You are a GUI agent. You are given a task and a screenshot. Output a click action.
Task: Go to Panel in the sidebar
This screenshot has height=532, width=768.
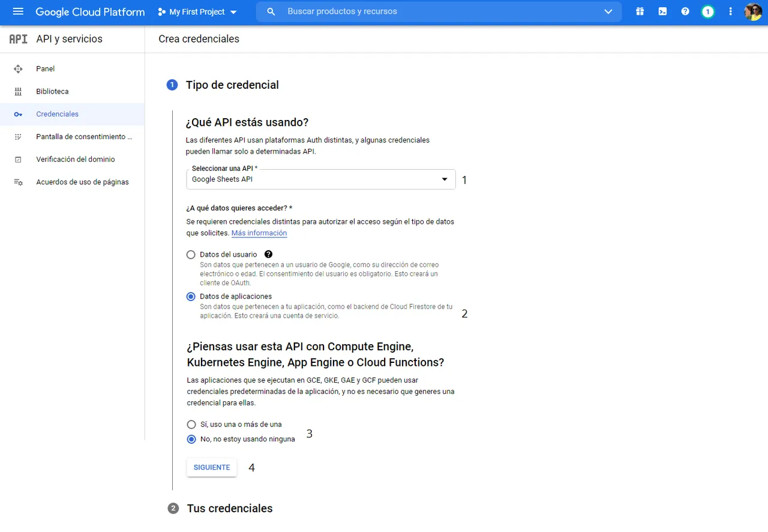[x=72, y=69]
